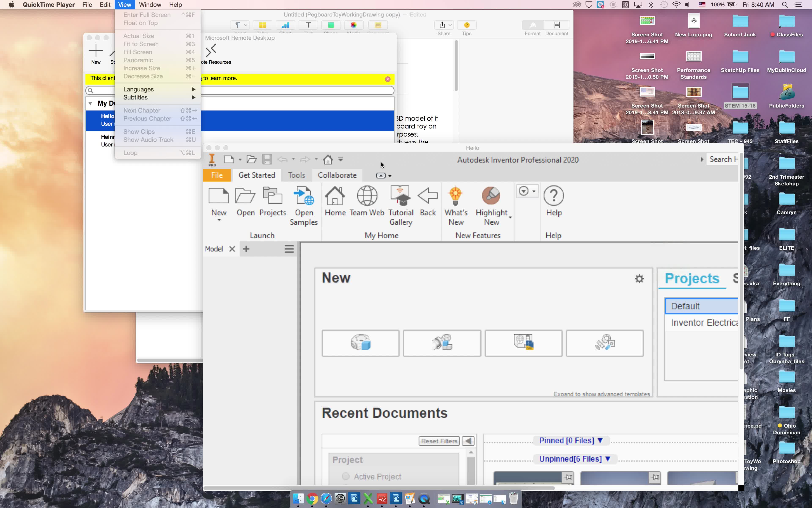Click New in Remote Desktop toolbar
The width and height of the screenshot is (812, 508).
click(x=96, y=54)
